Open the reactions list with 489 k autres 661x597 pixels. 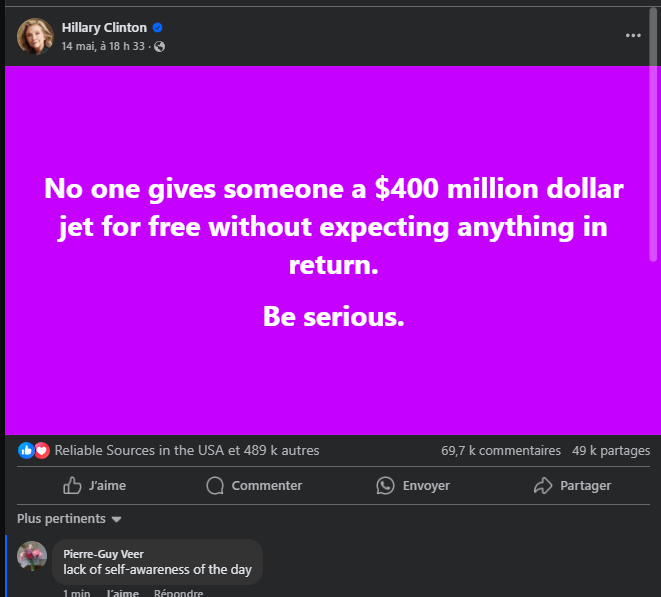[x=187, y=451]
